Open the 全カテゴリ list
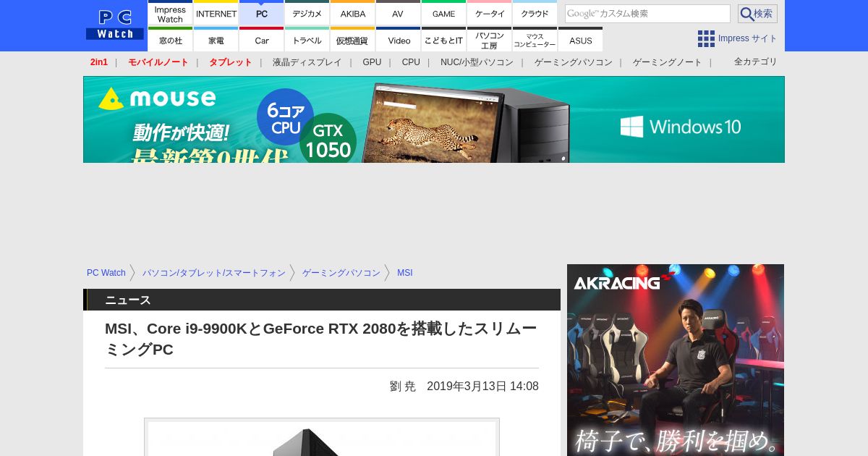868x456 pixels. pyautogui.click(x=756, y=62)
